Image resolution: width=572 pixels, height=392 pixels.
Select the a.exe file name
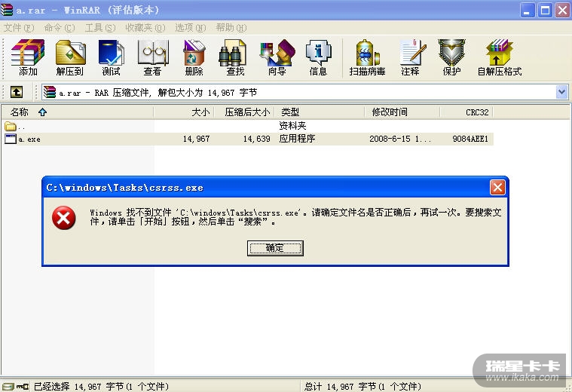coord(29,139)
